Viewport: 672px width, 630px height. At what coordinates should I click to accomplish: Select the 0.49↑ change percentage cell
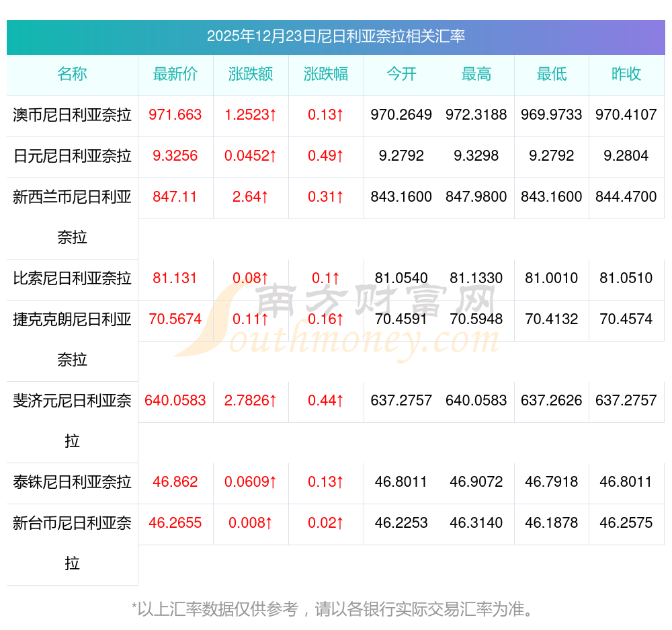coord(326,156)
